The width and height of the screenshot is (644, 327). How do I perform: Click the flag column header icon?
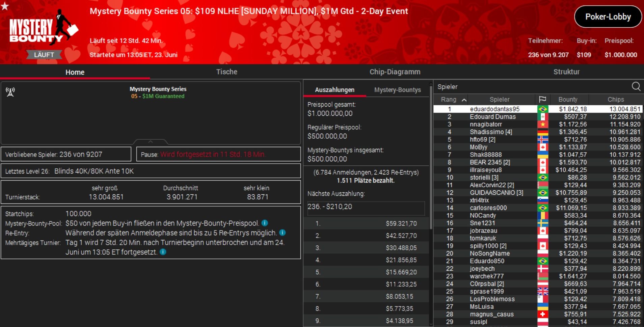coord(542,99)
